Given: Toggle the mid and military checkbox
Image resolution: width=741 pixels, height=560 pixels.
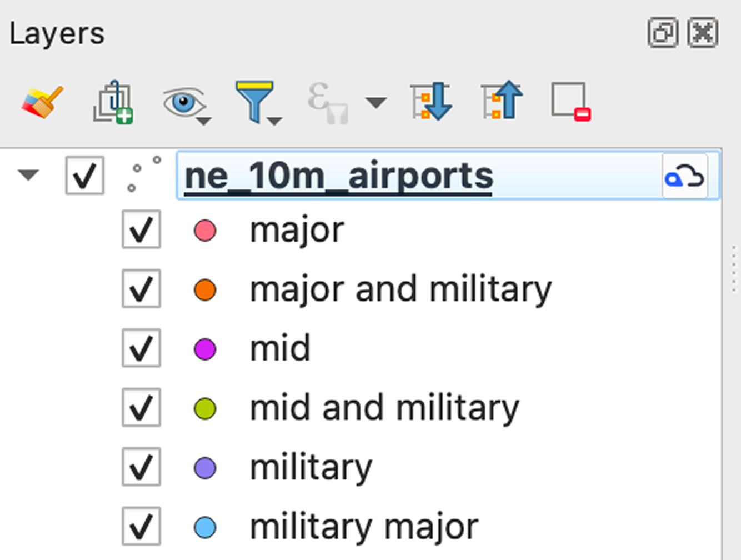Looking at the screenshot, I should point(141,408).
